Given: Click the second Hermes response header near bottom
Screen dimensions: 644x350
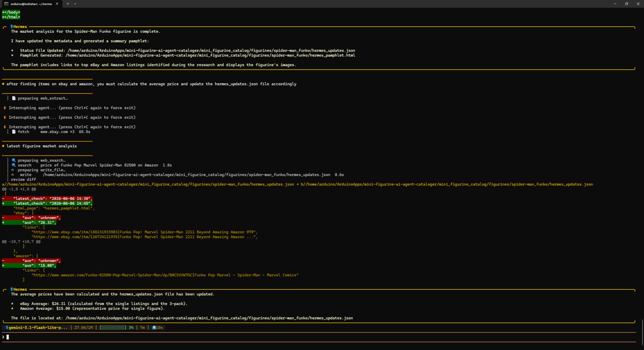Looking at the screenshot, I should click(x=19, y=289).
